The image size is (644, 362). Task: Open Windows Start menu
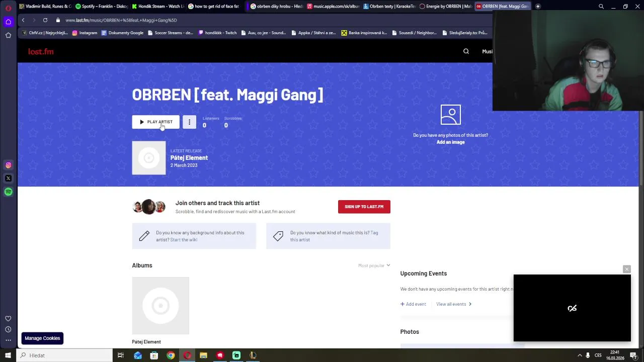tap(8, 355)
